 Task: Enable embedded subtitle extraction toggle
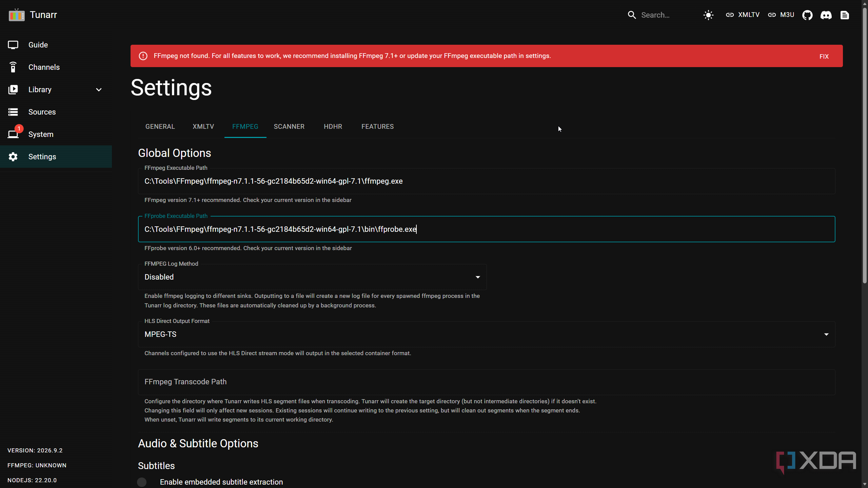tap(142, 482)
